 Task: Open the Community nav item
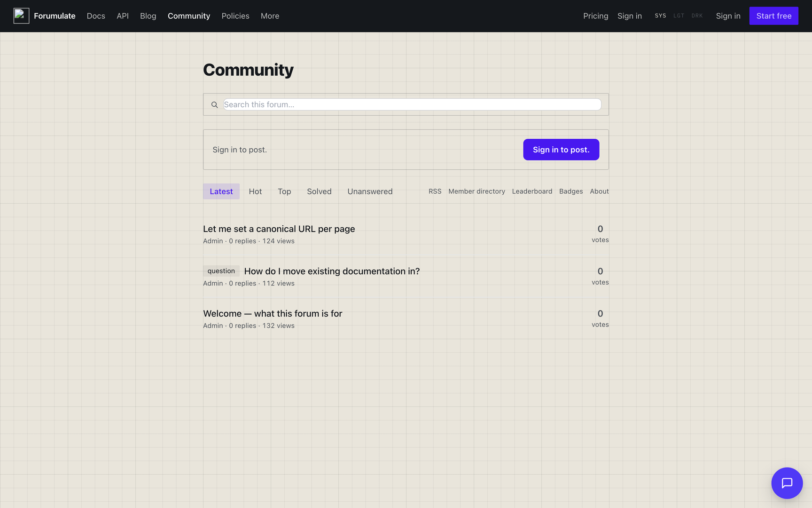point(189,16)
